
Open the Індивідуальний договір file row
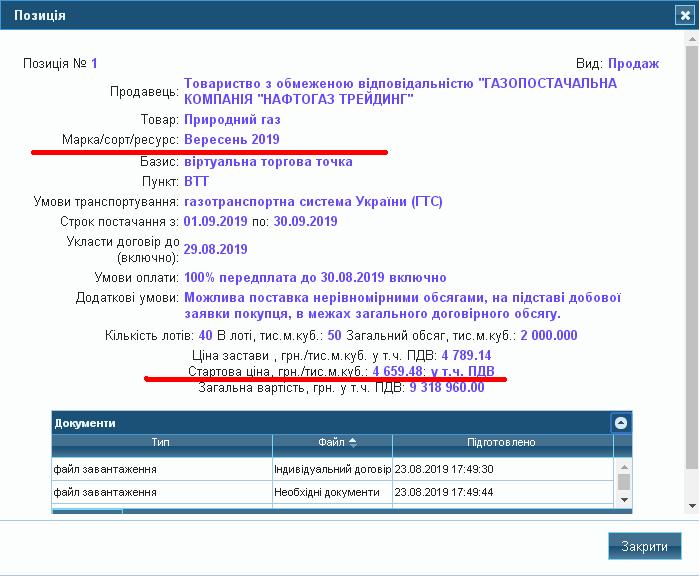pyautogui.click(x=333, y=469)
